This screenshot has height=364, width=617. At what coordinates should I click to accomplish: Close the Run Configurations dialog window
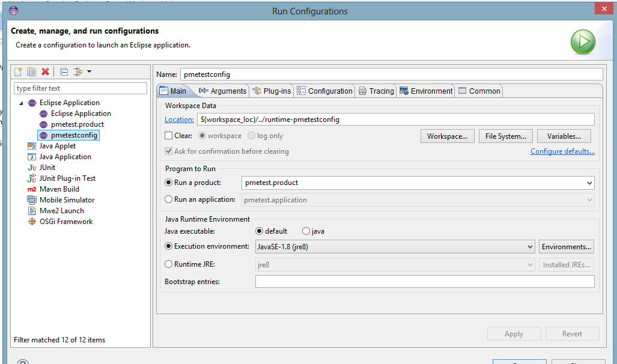pos(604,8)
